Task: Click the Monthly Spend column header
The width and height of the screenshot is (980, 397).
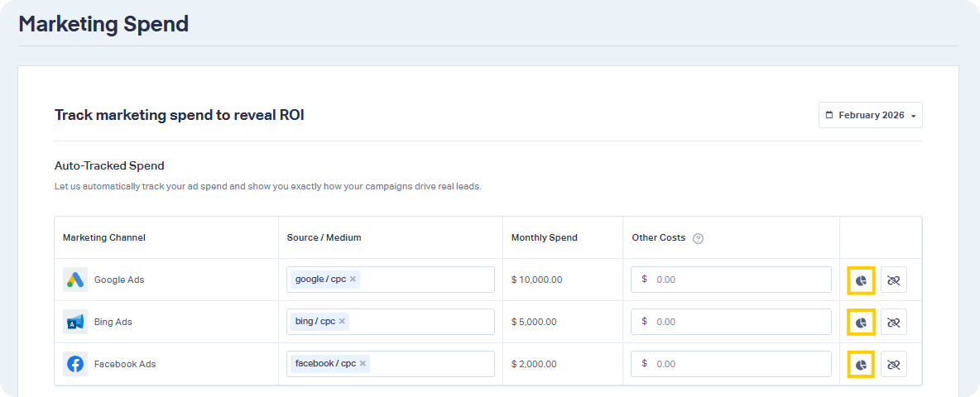Action: coord(544,238)
